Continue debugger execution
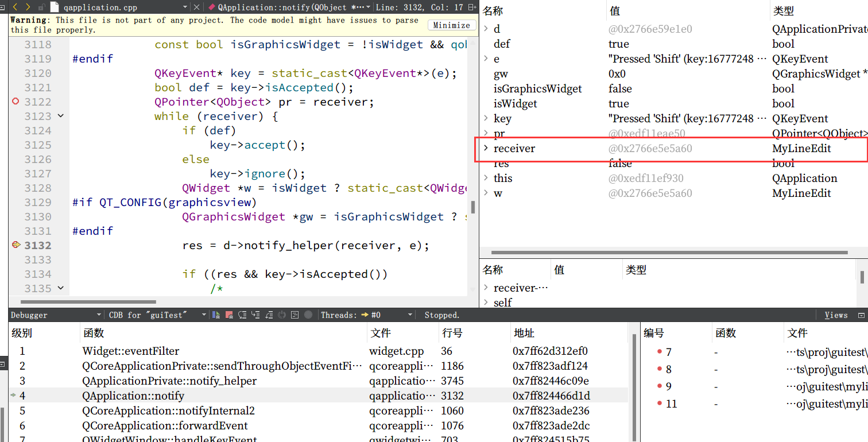Image resolution: width=868 pixels, height=442 pixels. pos(216,315)
